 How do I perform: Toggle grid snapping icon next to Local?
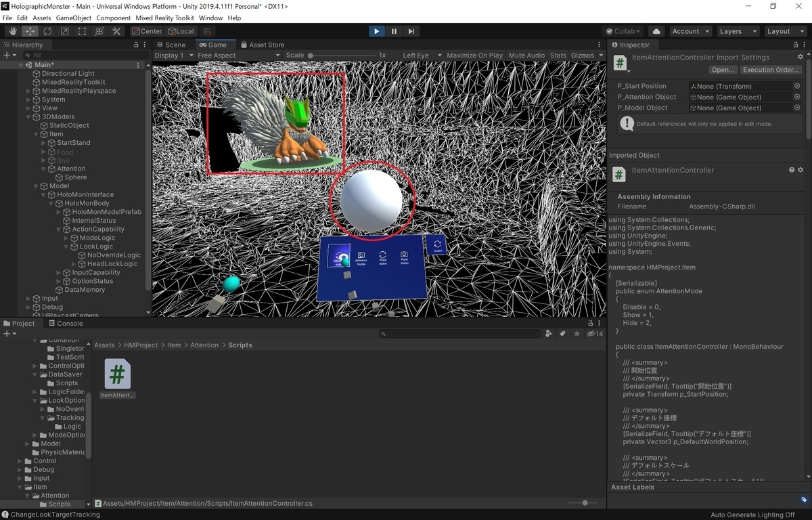pyautogui.click(x=208, y=31)
